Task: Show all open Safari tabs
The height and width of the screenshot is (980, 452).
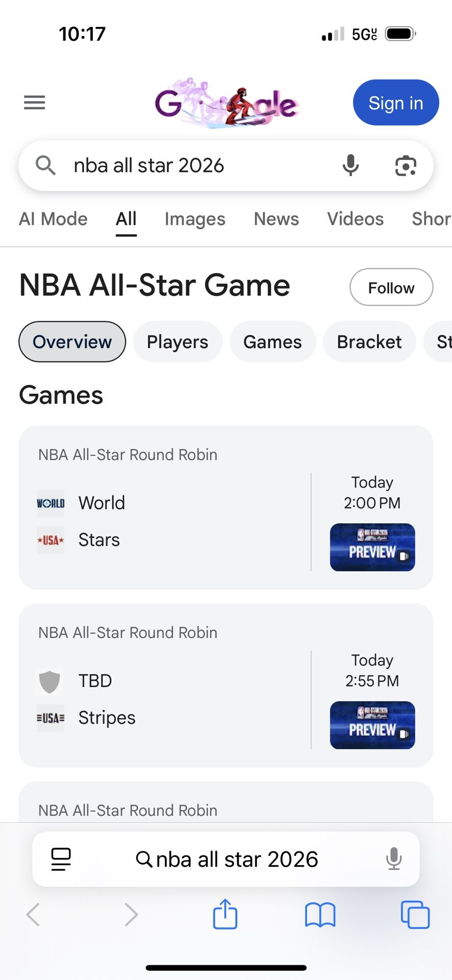Action: point(415,914)
